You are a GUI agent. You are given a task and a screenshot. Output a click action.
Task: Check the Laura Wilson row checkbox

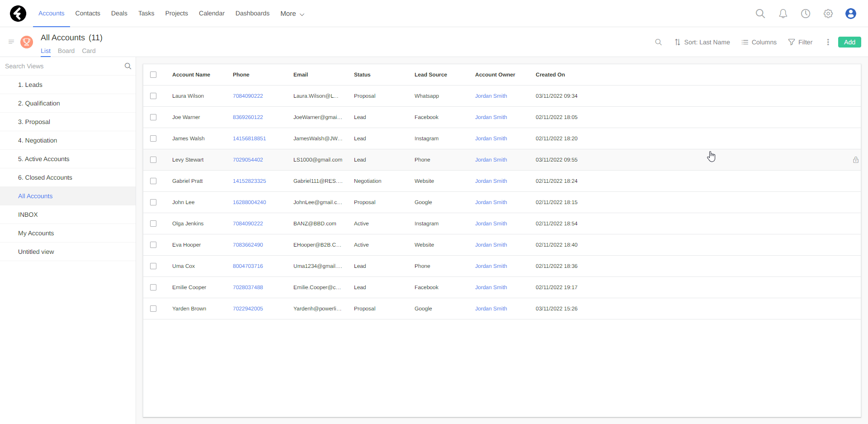click(x=153, y=96)
